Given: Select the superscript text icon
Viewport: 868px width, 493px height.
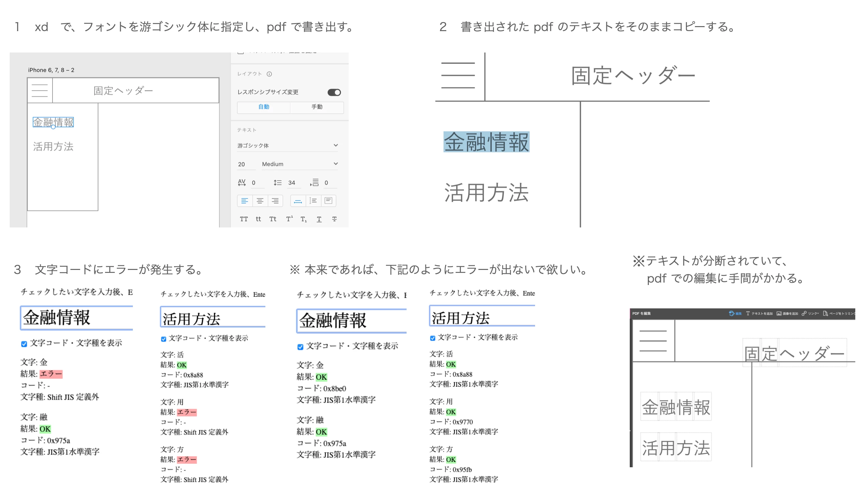Looking at the screenshot, I should (x=289, y=219).
